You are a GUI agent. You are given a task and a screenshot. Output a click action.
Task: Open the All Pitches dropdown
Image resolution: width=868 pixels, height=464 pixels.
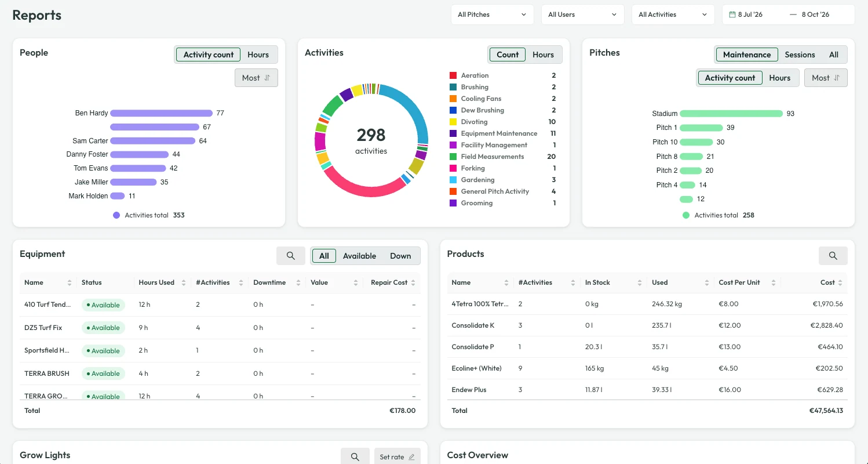point(493,14)
